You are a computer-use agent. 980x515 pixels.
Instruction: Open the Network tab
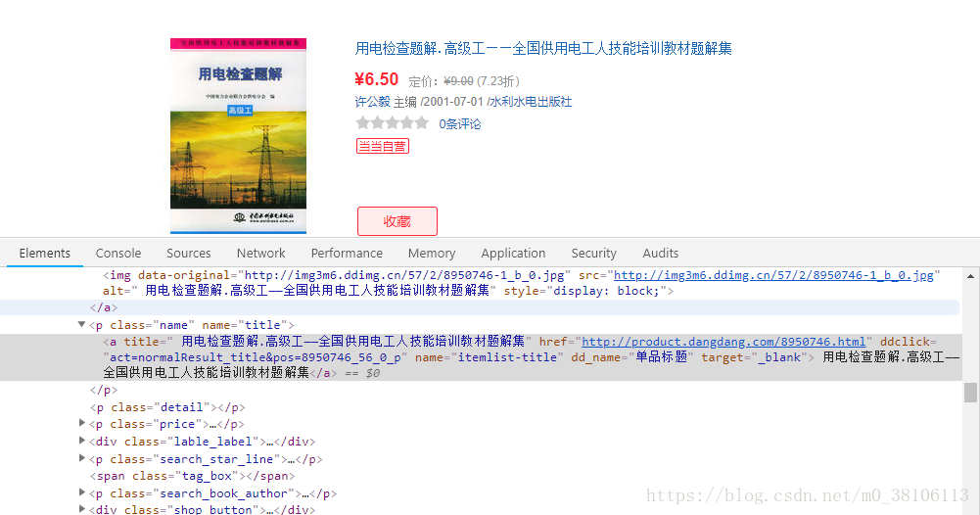(260, 254)
